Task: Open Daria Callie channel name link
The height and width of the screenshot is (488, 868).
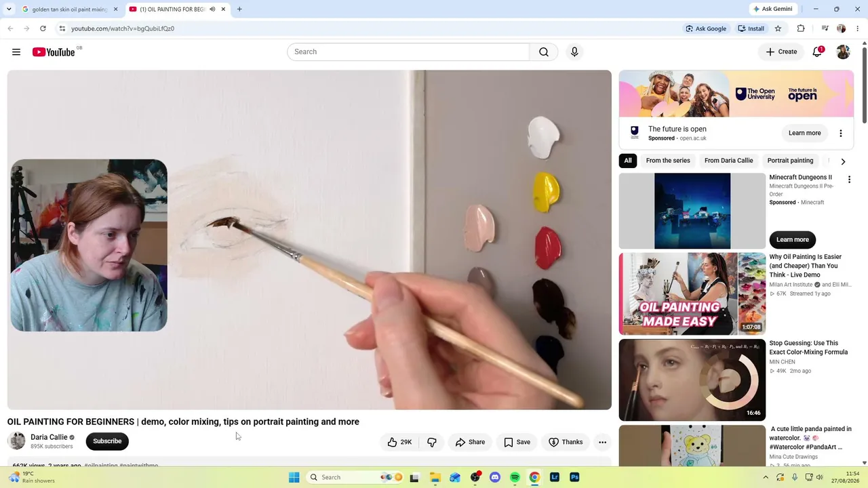Action: pos(49,437)
